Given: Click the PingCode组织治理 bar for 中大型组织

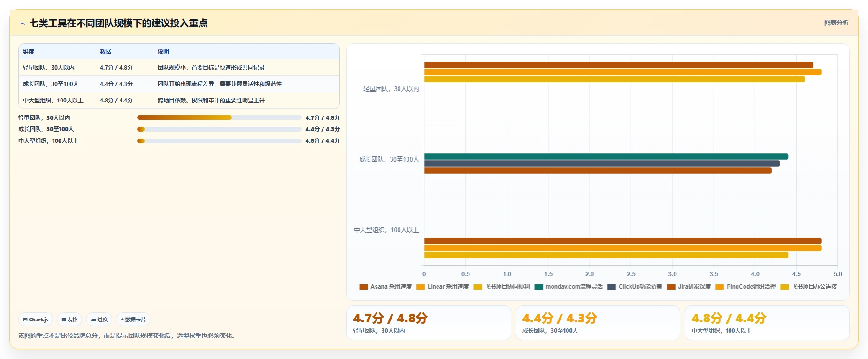Looking at the screenshot, I should 622,248.
